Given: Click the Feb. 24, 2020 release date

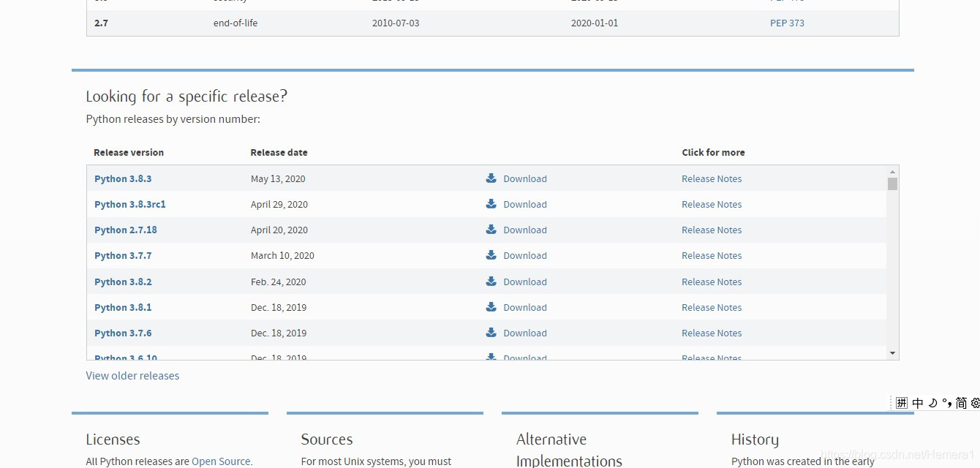Looking at the screenshot, I should pyautogui.click(x=279, y=282).
